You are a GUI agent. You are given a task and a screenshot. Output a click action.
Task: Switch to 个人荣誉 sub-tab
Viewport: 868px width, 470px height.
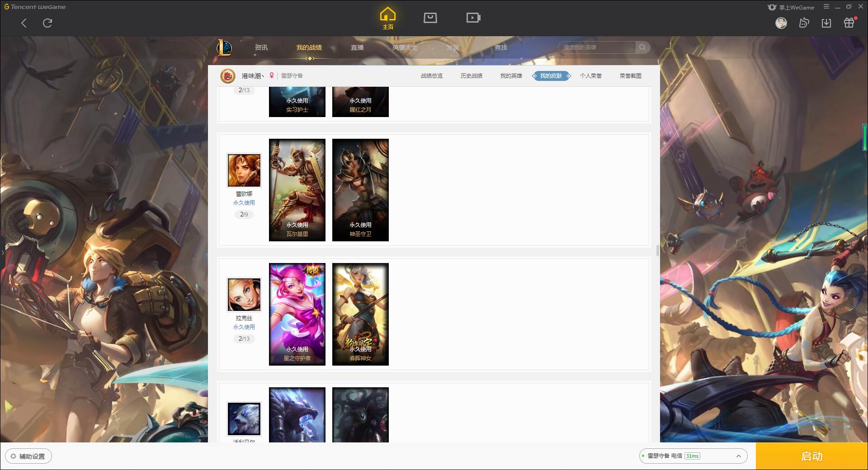(x=591, y=76)
